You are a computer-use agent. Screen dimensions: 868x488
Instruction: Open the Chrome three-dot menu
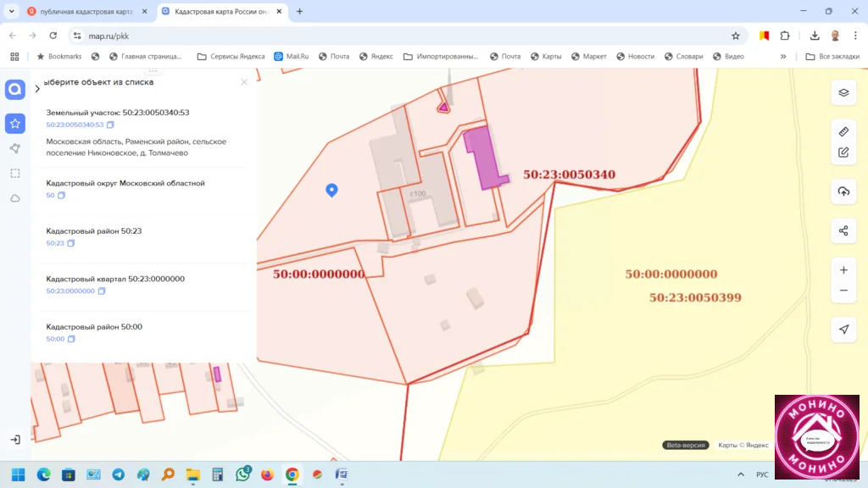pos(855,36)
